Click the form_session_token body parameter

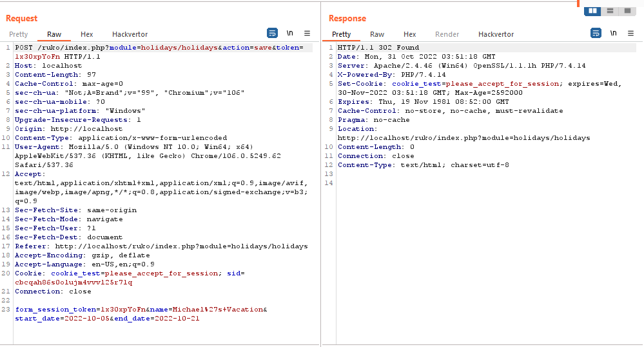[80, 310]
